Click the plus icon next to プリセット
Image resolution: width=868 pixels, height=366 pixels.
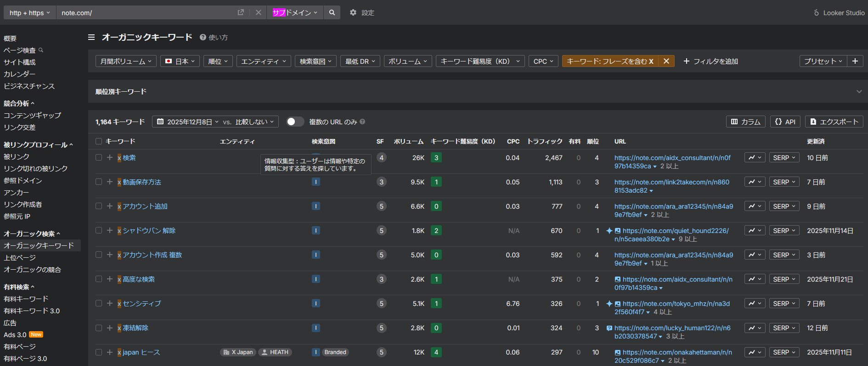(x=855, y=61)
